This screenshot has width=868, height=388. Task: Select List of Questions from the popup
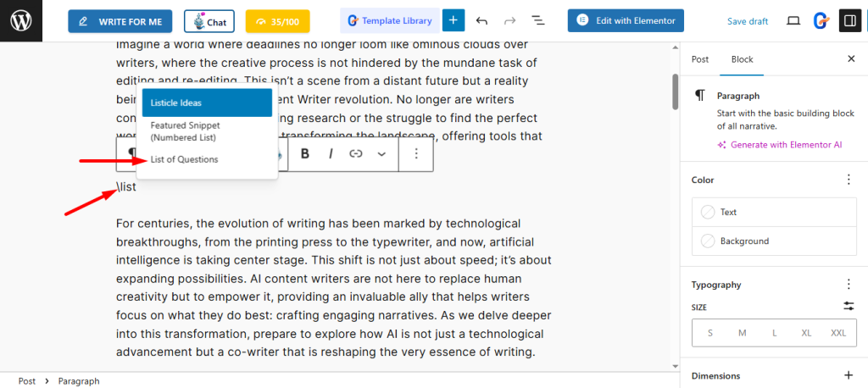pyautogui.click(x=184, y=159)
